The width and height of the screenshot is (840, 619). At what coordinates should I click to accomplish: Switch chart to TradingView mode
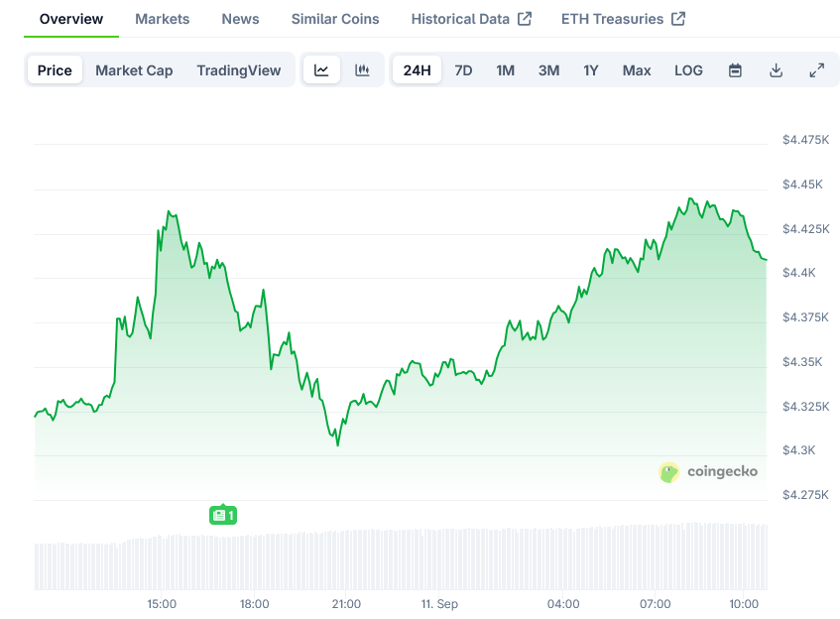(238, 70)
